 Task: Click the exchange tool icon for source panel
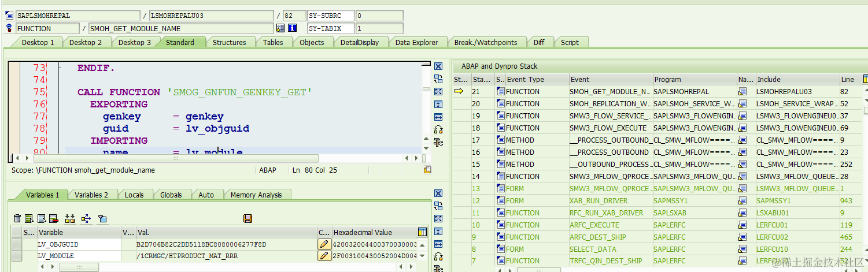438,79
